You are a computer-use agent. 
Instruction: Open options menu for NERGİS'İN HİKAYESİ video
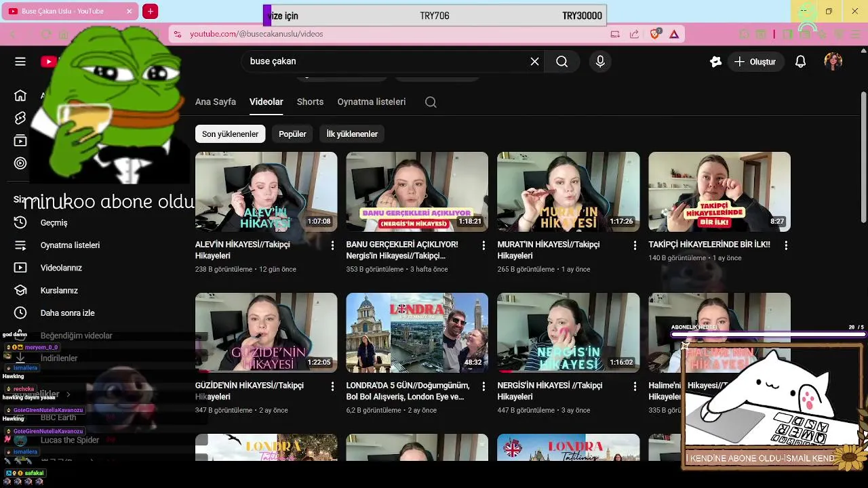[x=635, y=386]
